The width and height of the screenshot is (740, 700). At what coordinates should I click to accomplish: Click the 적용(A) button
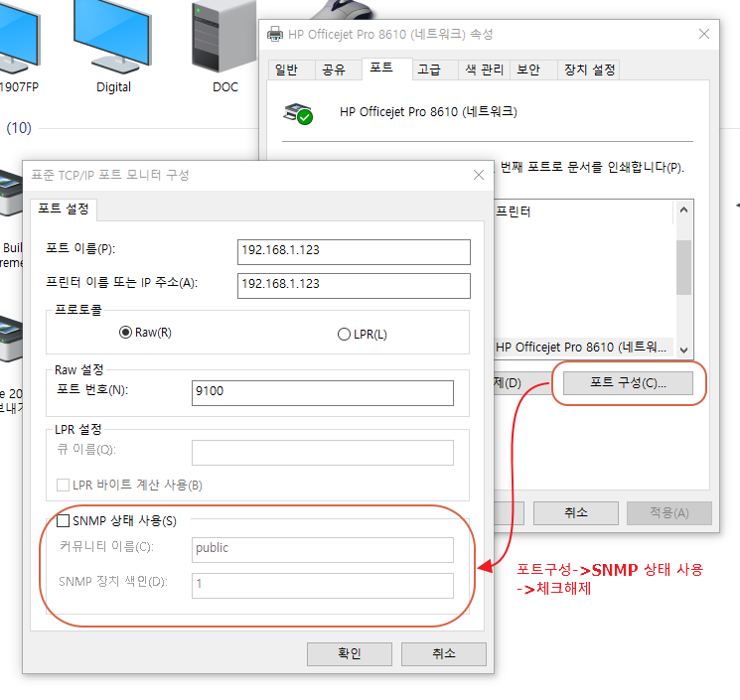coord(669,512)
